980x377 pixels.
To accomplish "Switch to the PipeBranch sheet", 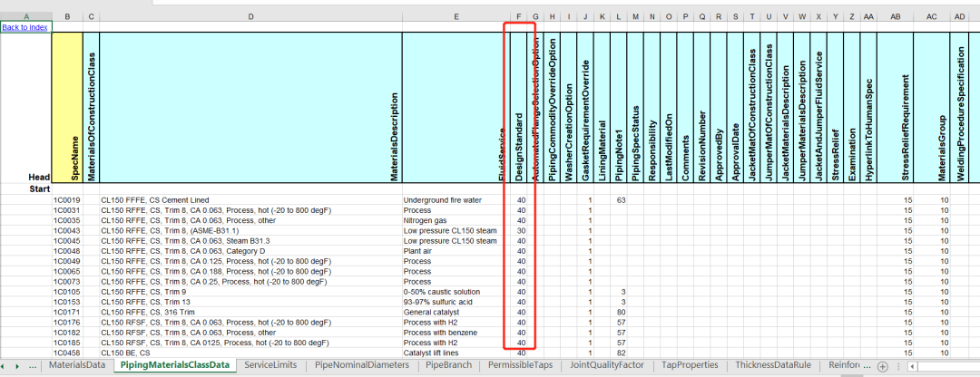I will click(x=449, y=364).
